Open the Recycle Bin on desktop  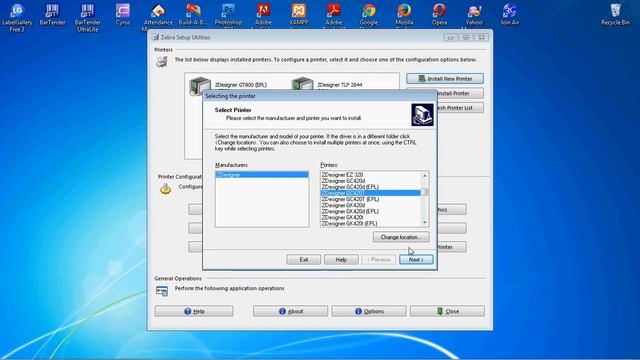coord(616,15)
